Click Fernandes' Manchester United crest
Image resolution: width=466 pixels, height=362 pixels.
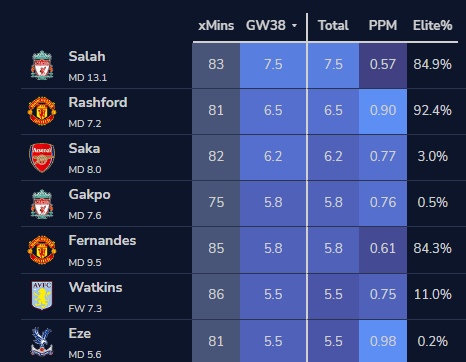(x=42, y=250)
